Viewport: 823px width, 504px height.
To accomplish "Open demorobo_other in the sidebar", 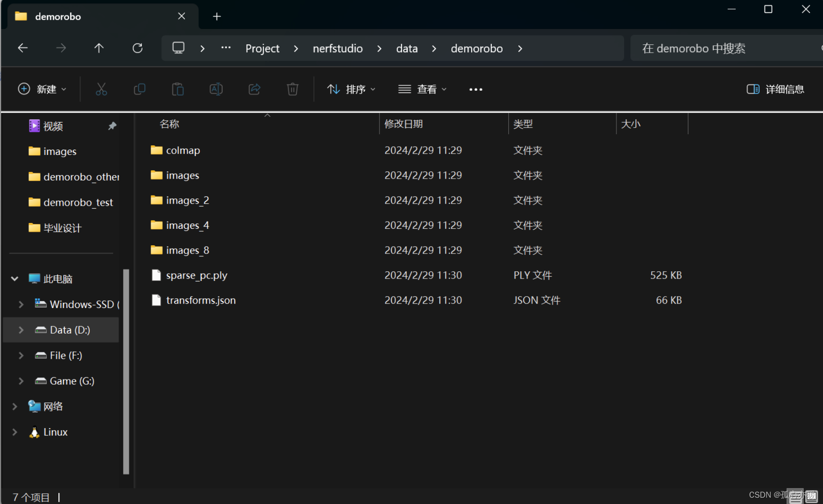I will [81, 177].
